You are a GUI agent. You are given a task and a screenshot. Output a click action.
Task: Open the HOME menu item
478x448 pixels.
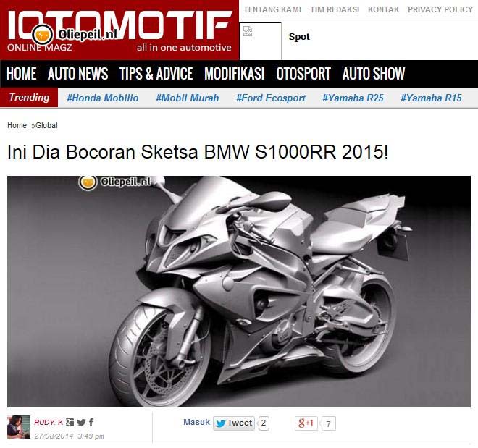coord(21,74)
